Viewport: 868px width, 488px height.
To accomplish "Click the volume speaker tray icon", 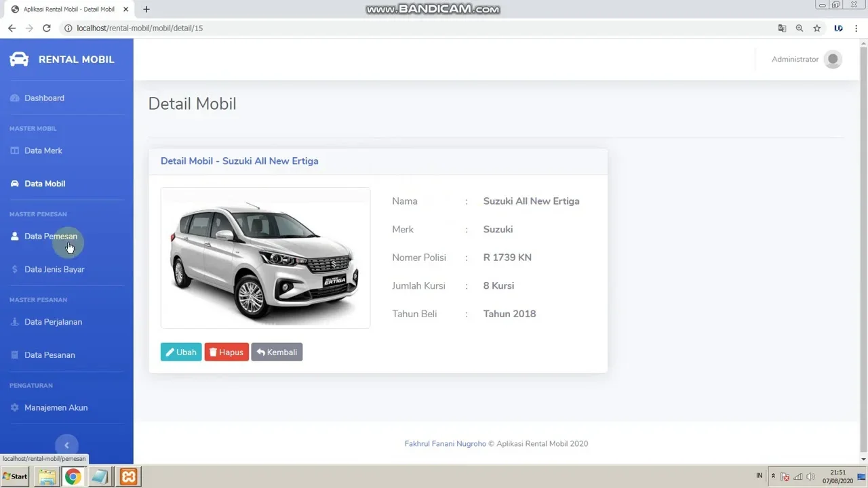I will (x=811, y=477).
